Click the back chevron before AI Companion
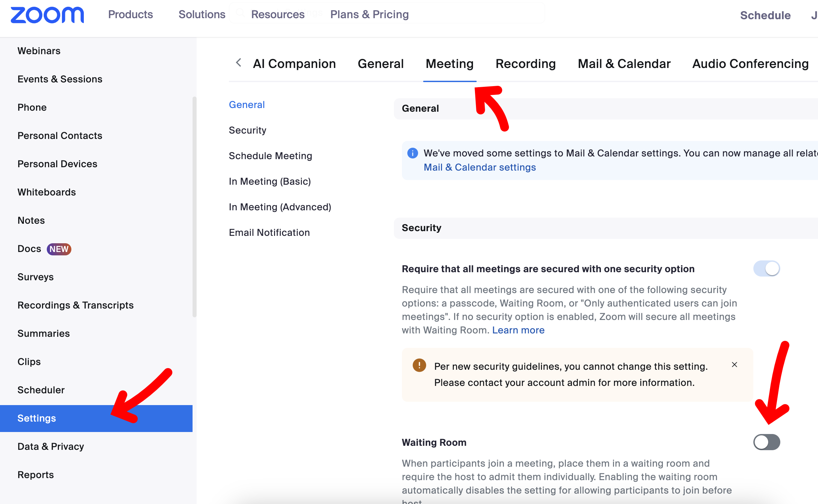The width and height of the screenshot is (818, 504). click(239, 63)
